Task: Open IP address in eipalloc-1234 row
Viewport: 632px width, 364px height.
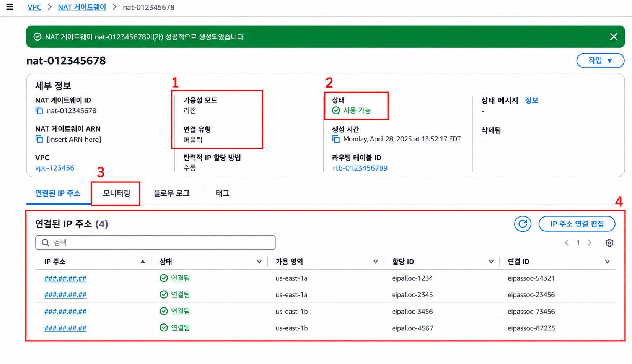Action: [65, 278]
